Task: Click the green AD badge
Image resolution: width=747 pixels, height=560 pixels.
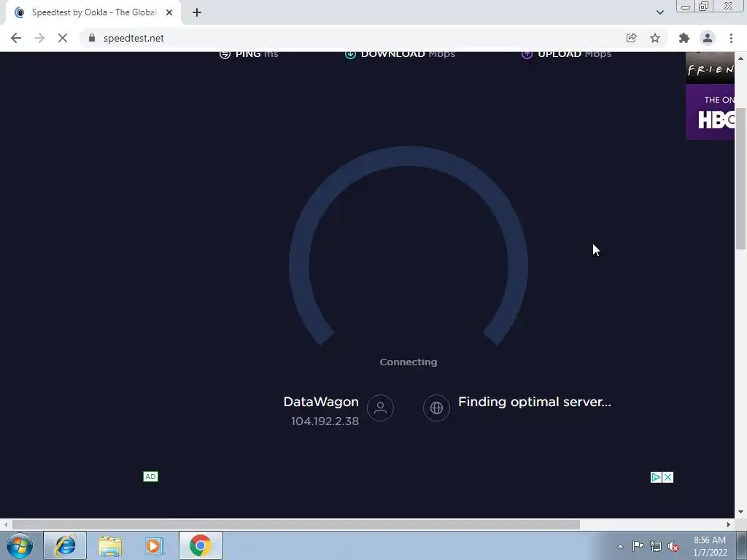Action: pyautogui.click(x=150, y=477)
